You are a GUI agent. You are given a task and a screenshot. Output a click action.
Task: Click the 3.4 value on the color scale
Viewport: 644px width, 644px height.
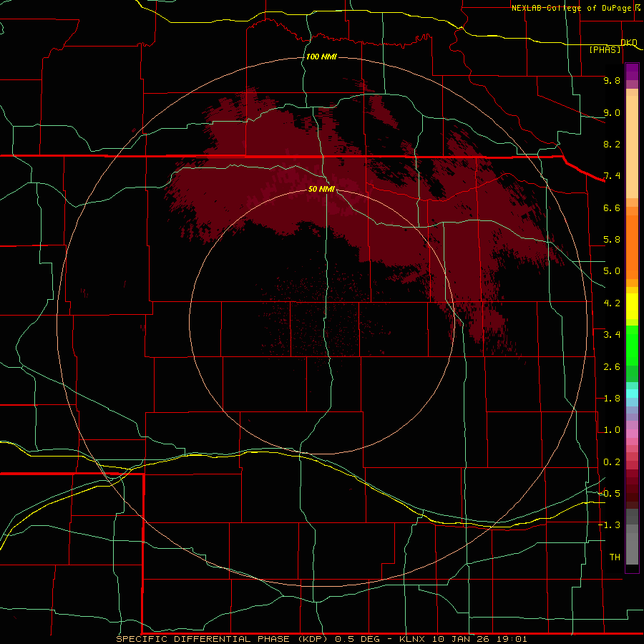pyautogui.click(x=612, y=335)
